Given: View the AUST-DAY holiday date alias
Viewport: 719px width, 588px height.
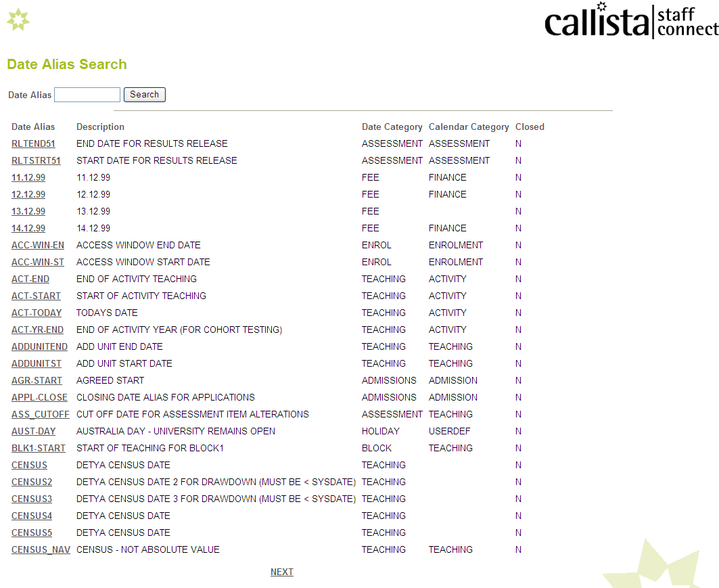Looking at the screenshot, I should click(x=33, y=431).
